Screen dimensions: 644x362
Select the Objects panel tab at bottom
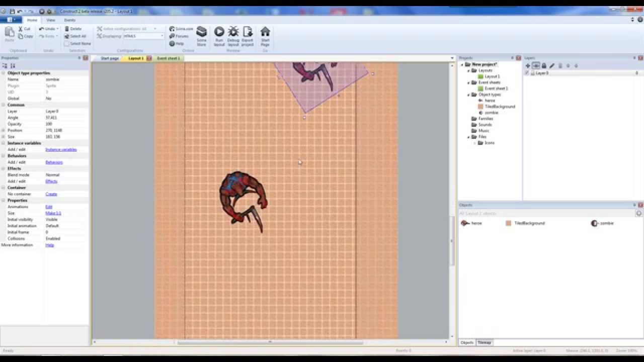point(467,342)
